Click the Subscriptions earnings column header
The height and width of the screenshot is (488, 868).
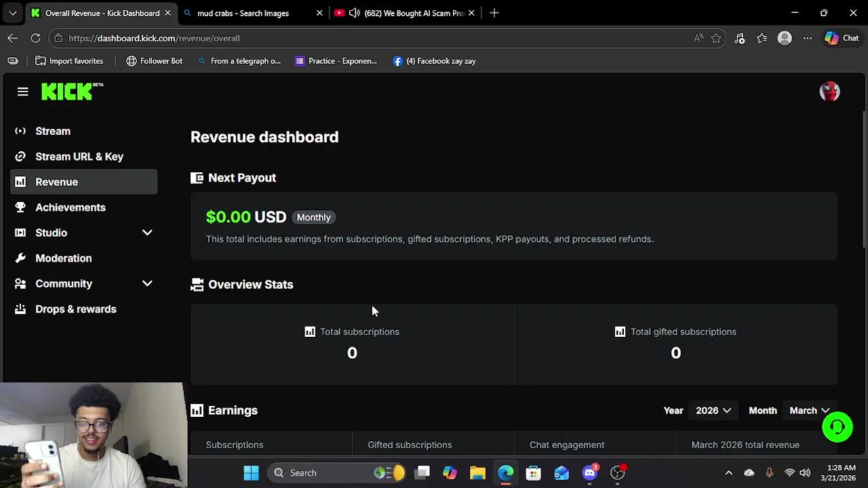pos(235,445)
